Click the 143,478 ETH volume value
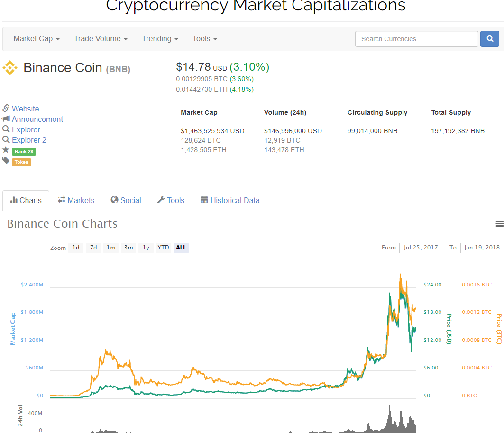Image resolution: width=504 pixels, height=433 pixels. [x=284, y=150]
